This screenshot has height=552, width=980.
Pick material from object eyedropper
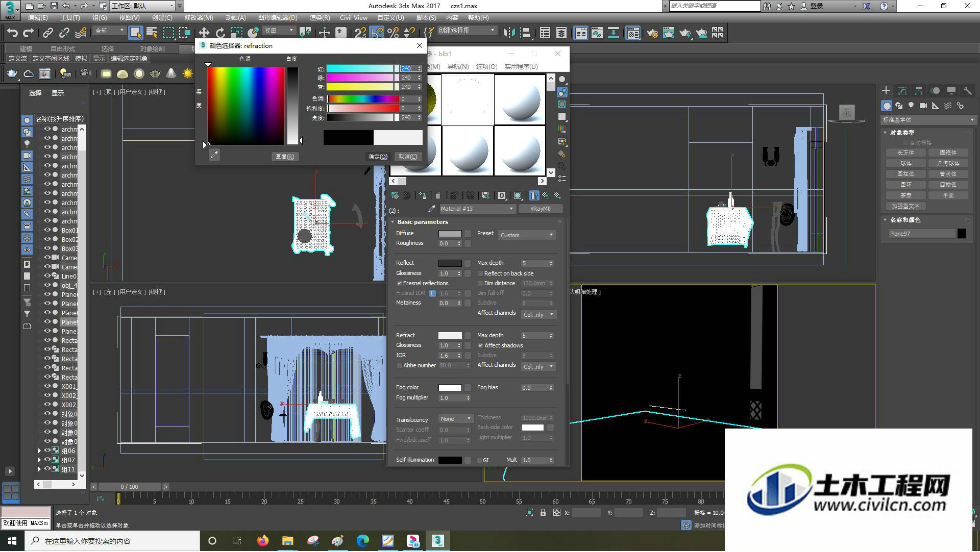[432, 209]
